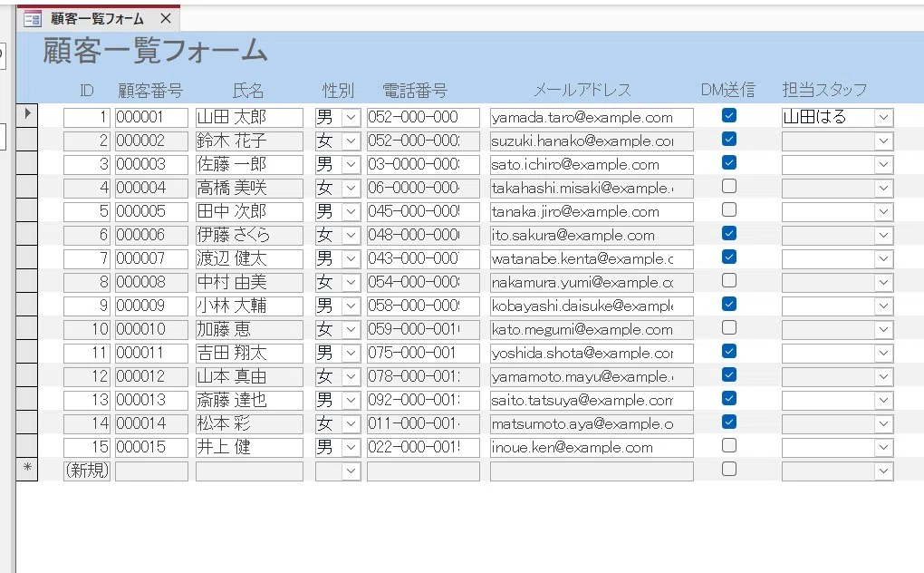Click the form icon on 顧客一覧フォーム tab

point(32,19)
